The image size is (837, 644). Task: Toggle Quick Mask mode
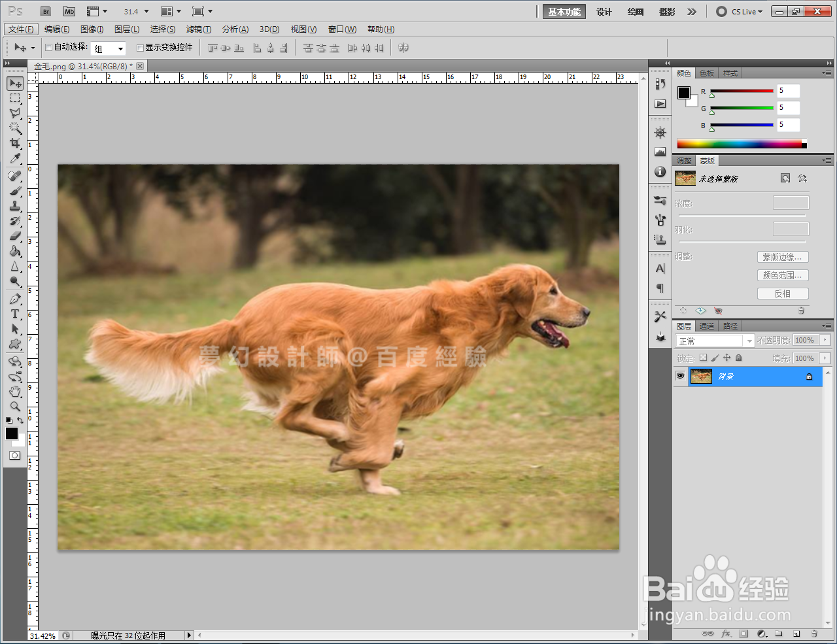[x=15, y=456]
